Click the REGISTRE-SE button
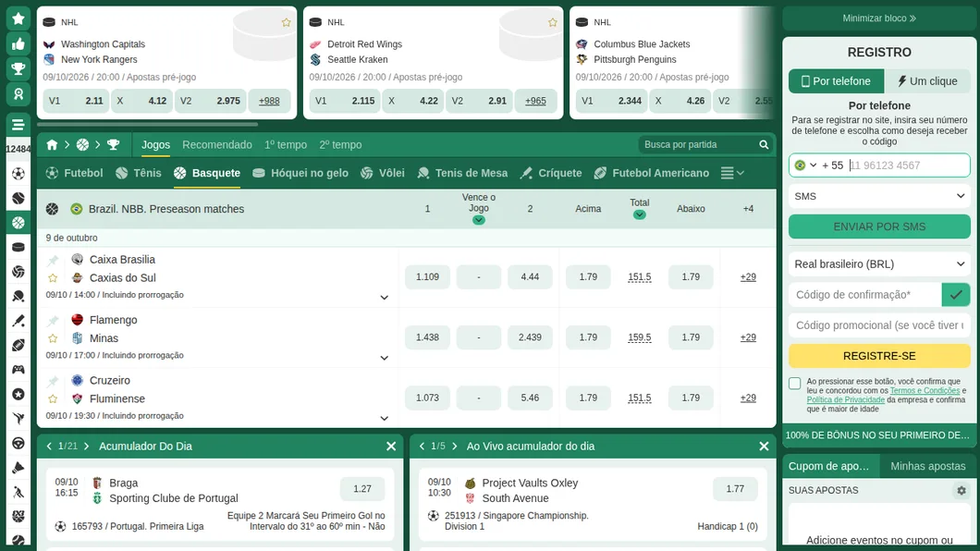 [x=879, y=356]
